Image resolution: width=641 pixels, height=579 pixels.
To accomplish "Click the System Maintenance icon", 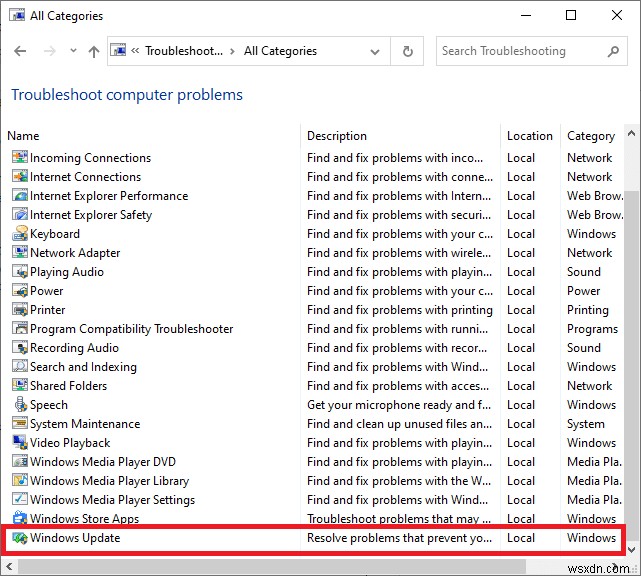I will click(20, 423).
